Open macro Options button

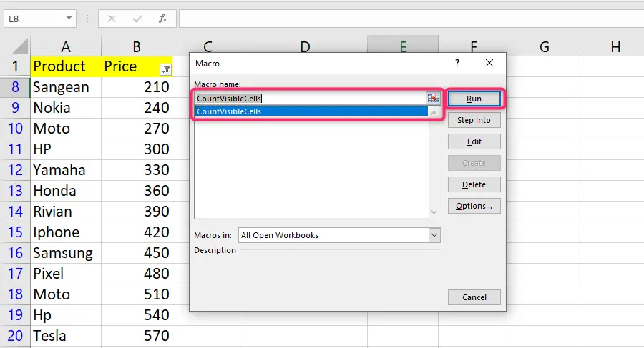point(474,206)
